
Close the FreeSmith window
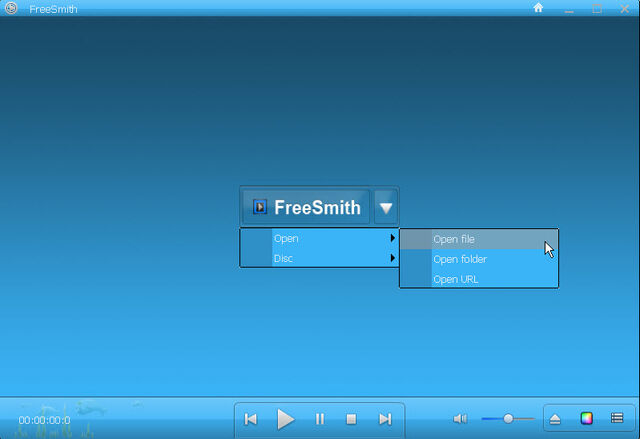point(624,9)
